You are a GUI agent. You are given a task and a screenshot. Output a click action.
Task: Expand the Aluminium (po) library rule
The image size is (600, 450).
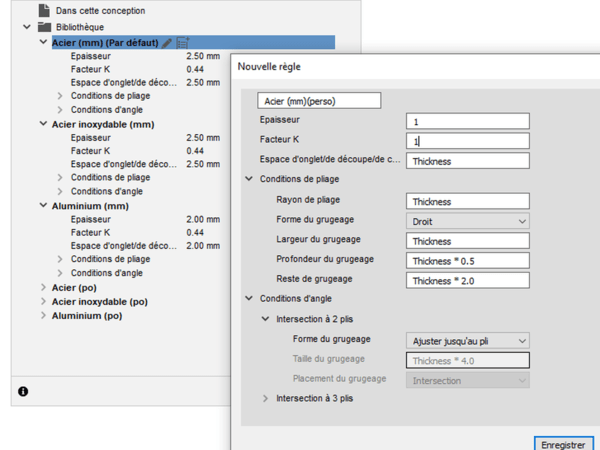point(42,315)
